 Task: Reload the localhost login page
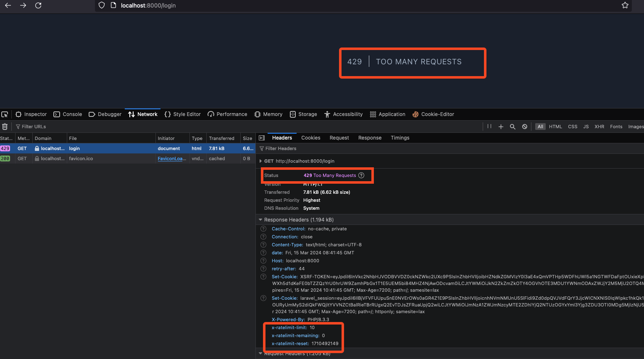[x=38, y=5]
